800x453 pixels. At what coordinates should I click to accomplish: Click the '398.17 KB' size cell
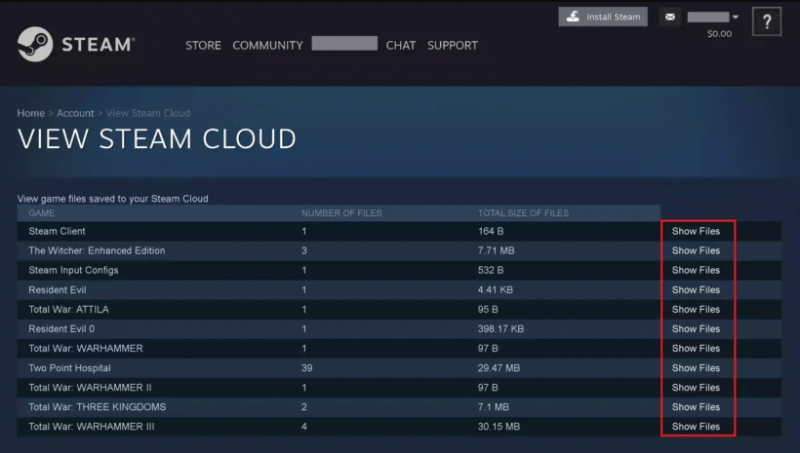tap(501, 329)
